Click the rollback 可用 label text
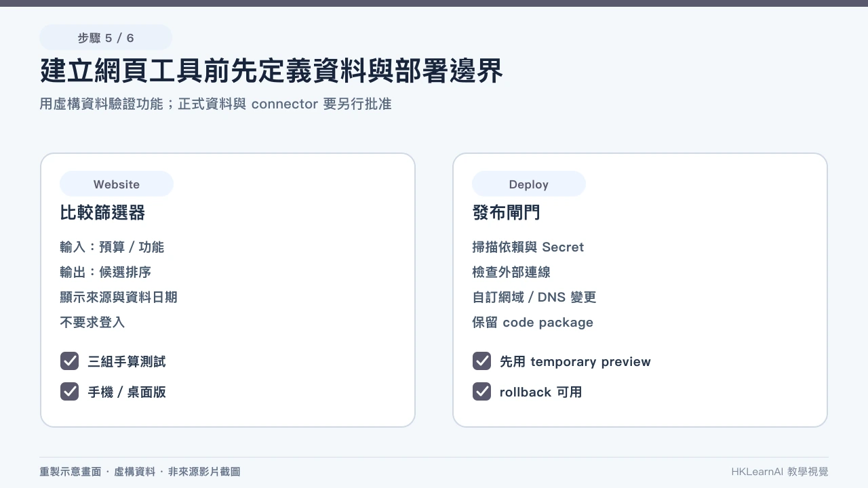 click(x=541, y=392)
